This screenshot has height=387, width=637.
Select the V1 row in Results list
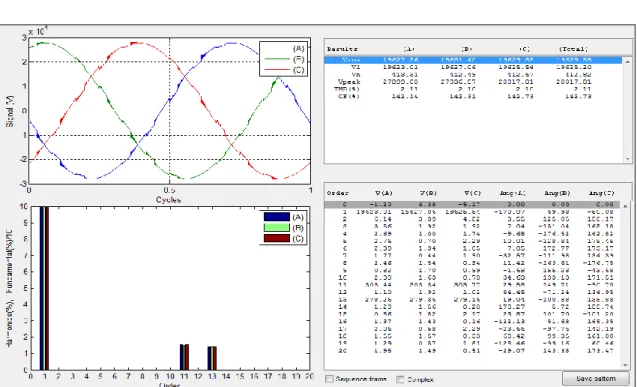click(472, 67)
